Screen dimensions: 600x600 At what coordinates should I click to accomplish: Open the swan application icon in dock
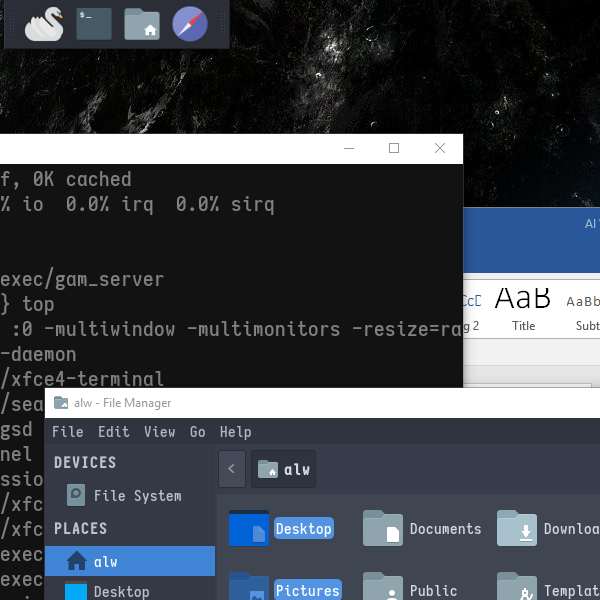click(44, 24)
